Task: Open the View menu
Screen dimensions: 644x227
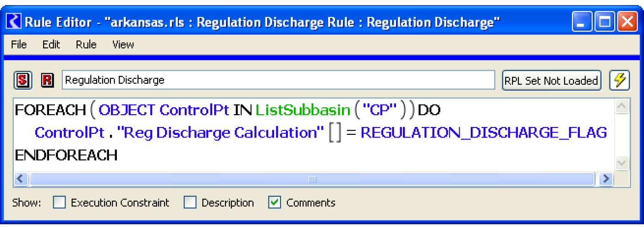Action: pos(123,44)
